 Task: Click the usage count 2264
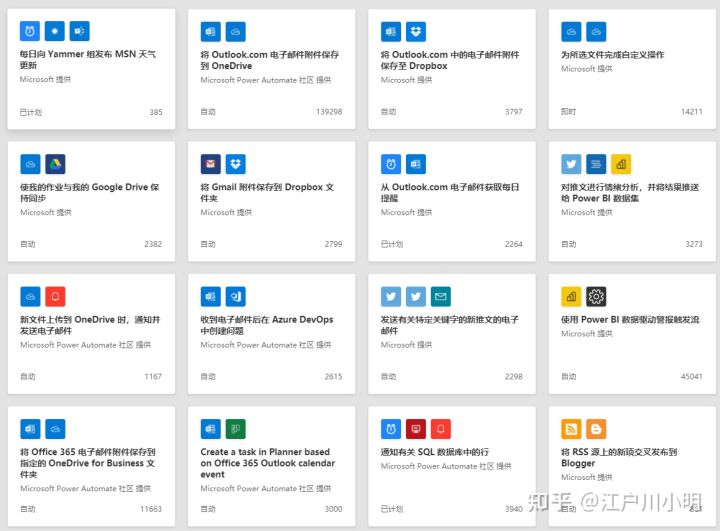[x=514, y=244]
